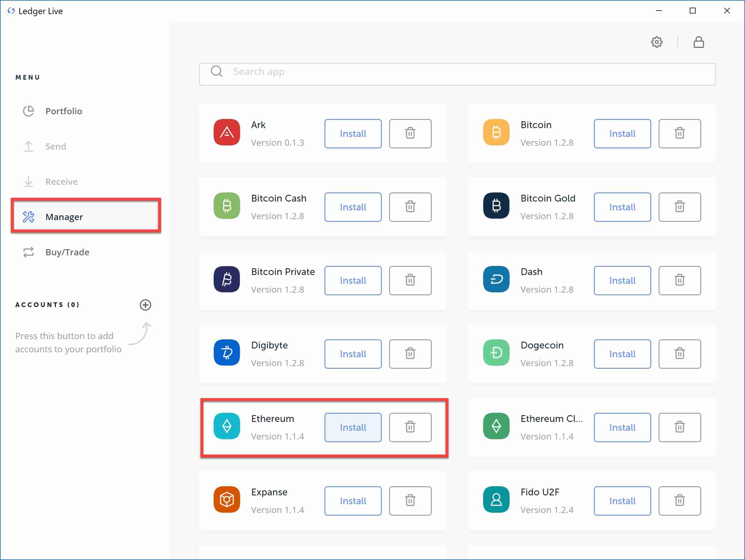Uninstall Bitcoin with its trash icon
Viewport: 745px width, 560px height.
(679, 133)
